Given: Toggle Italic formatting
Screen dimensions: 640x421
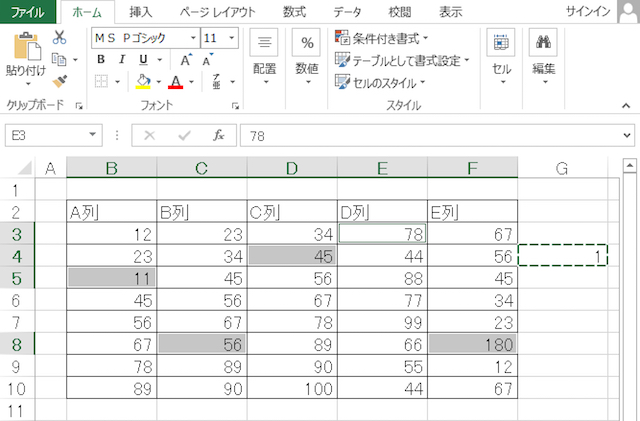Looking at the screenshot, I should pos(122,60).
